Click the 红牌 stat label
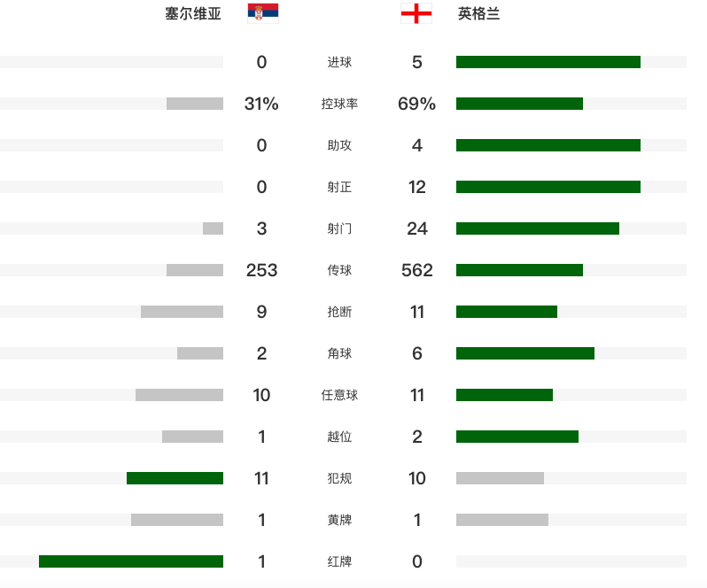This screenshot has height=588, width=707. coord(339,561)
